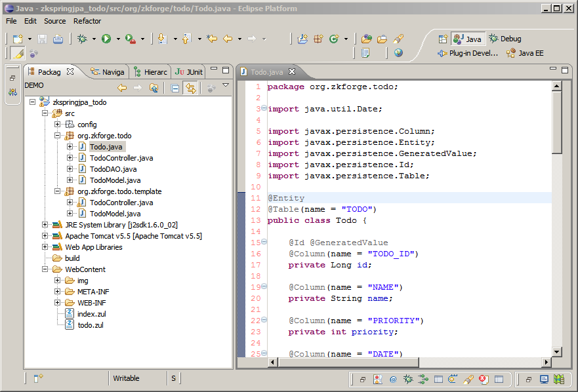
Task: Select todo.zul file in WebContent
Action: (91, 325)
